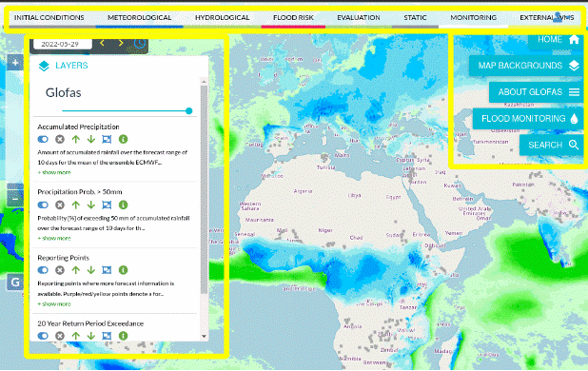Zoom out the map with minus button
This screenshot has height=371, width=588.
click(x=15, y=199)
